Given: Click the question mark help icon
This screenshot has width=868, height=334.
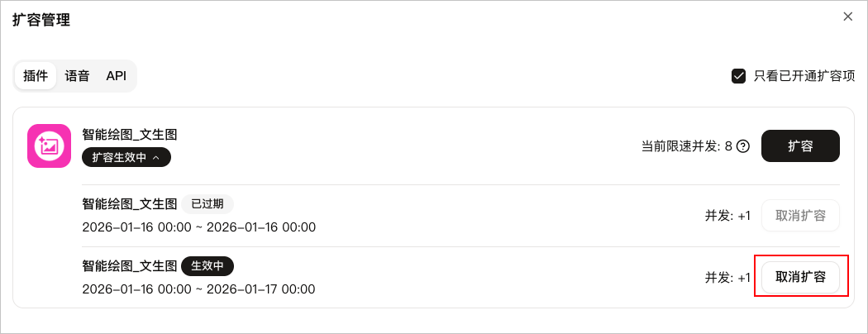Looking at the screenshot, I should [x=743, y=146].
